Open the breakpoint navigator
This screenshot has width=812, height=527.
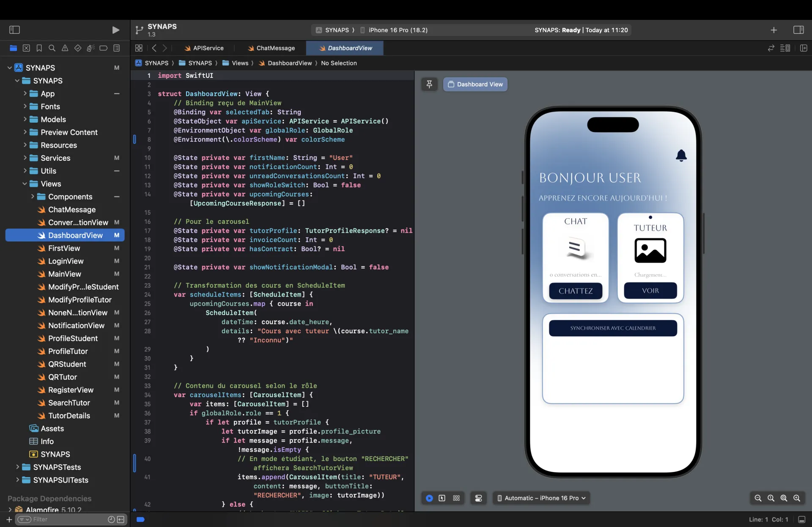tap(104, 48)
